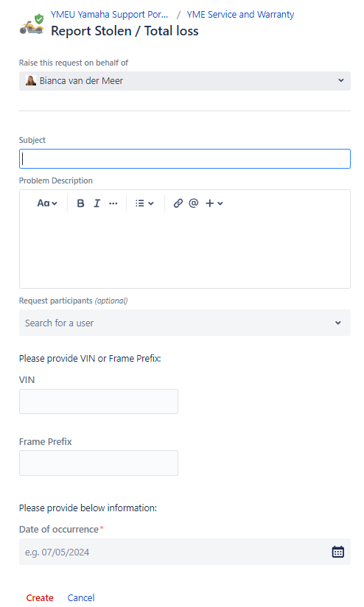364x607 pixels.
Task: Toggle italic formatting in description editor
Action: coord(97,203)
